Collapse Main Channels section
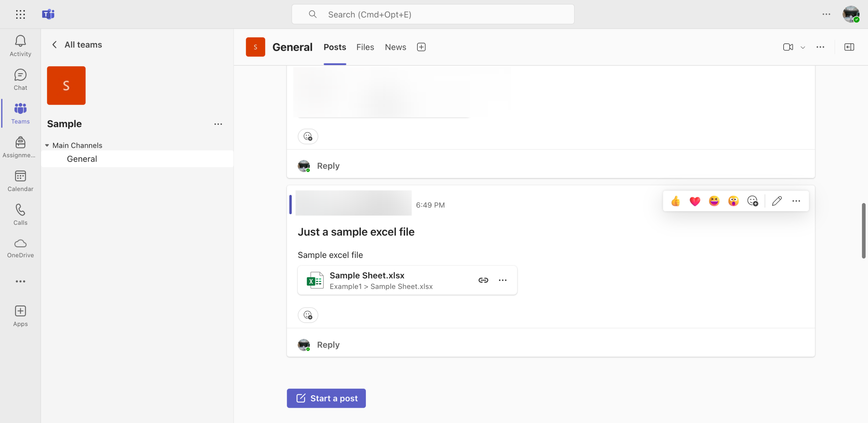 click(x=47, y=145)
